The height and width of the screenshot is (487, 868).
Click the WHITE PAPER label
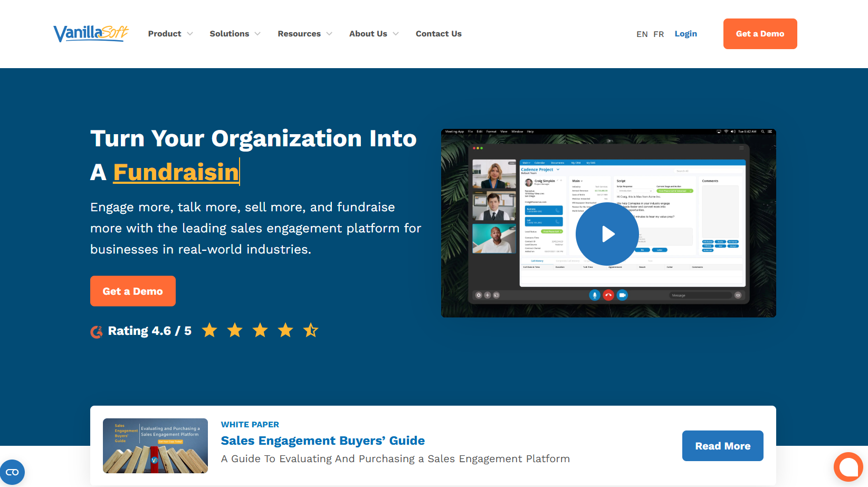(x=250, y=425)
